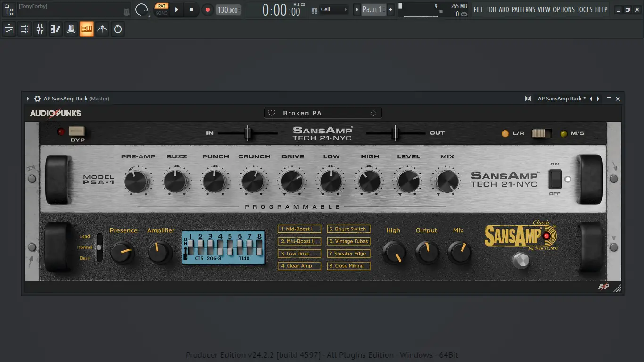The width and height of the screenshot is (644, 362).
Task: Click the DRIVE knob on PSA-1
Action: [291, 181]
